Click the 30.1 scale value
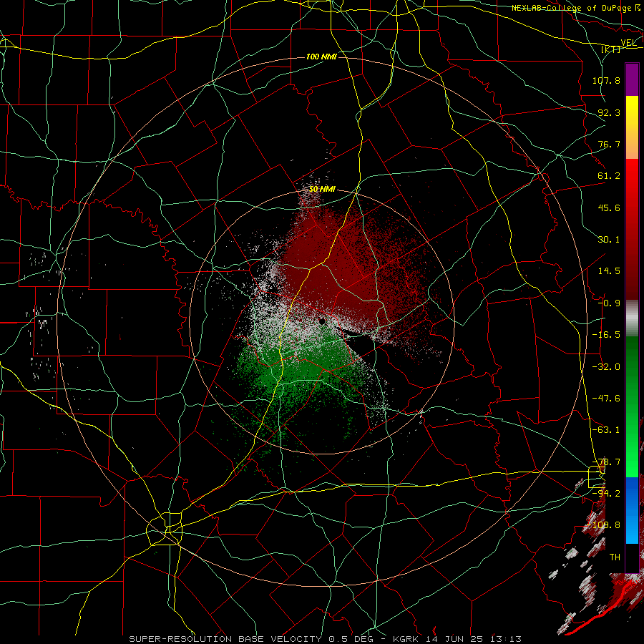The image size is (644, 644). point(609,240)
